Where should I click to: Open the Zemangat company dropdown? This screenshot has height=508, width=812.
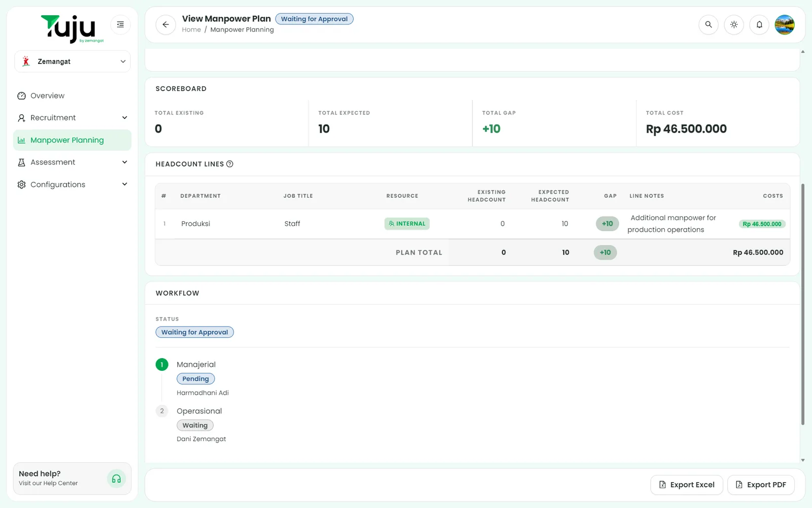[x=73, y=61]
